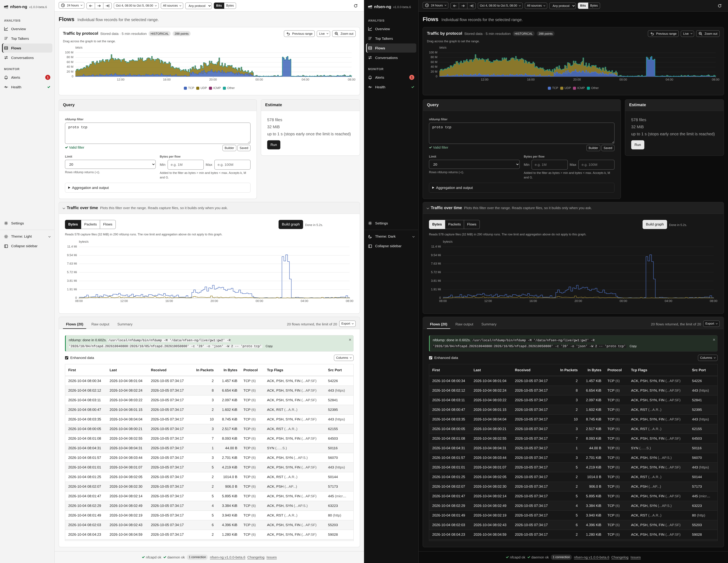
Task: Switch to Raw output tab, light theme
Action: [100, 324]
